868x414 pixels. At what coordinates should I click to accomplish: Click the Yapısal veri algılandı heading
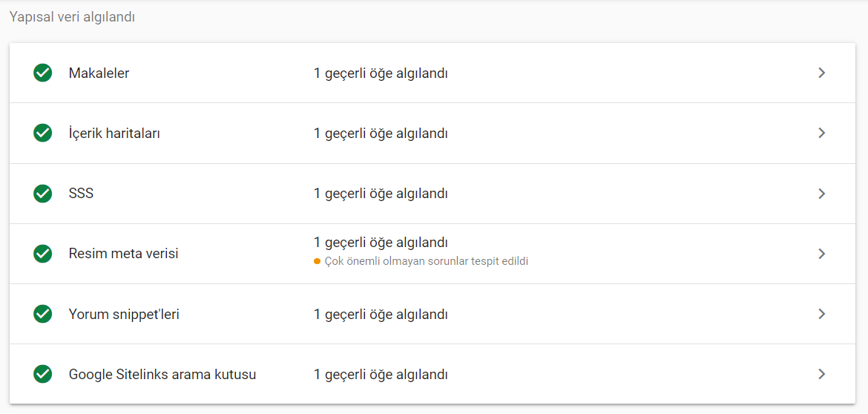click(x=73, y=17)
